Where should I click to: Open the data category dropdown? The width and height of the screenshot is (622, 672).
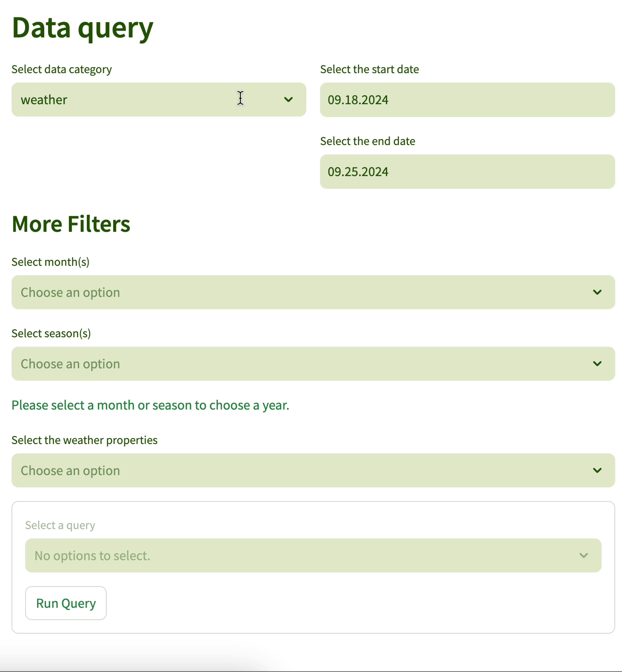[158, 100]
